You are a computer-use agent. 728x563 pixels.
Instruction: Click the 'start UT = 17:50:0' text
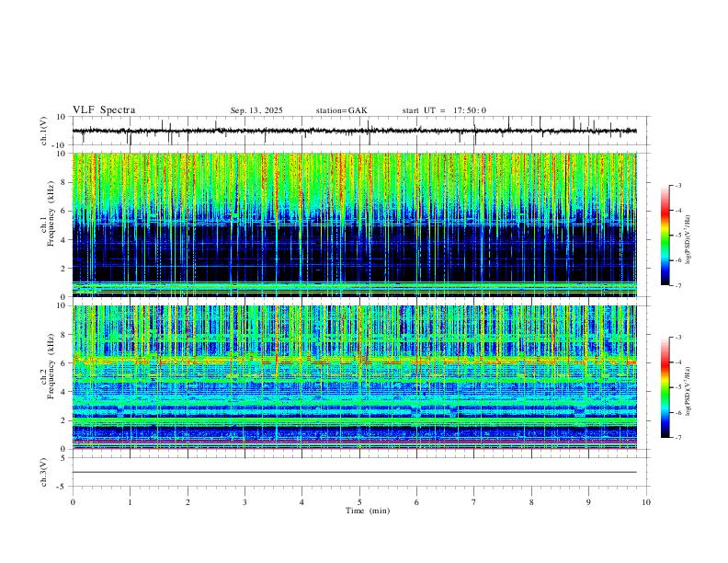[444, 110]
